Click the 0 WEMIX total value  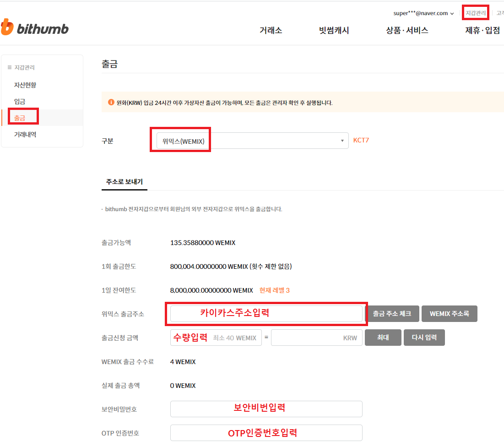[183, 386]
